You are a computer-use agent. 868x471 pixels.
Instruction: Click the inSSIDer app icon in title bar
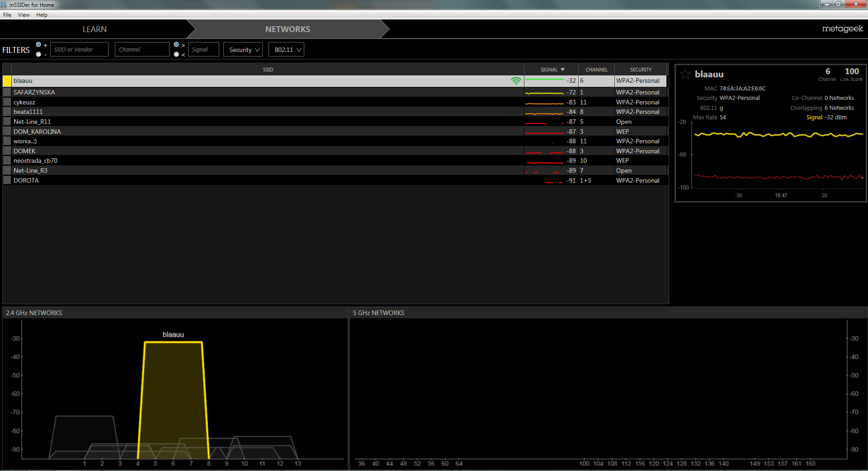4,5
